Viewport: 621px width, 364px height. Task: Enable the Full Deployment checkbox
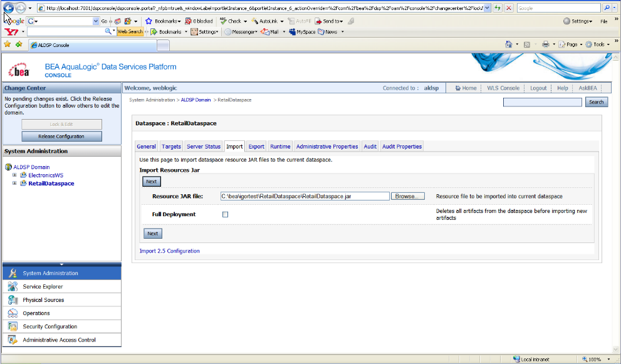[x=226, y=214]
